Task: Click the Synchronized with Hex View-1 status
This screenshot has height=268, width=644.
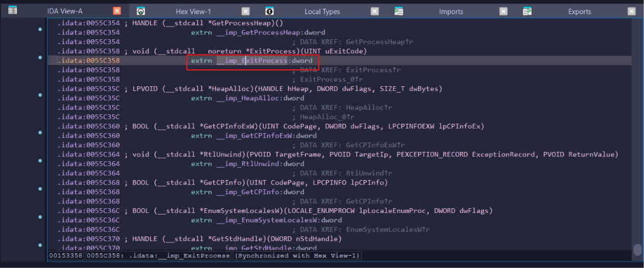Action: (298, 256)
